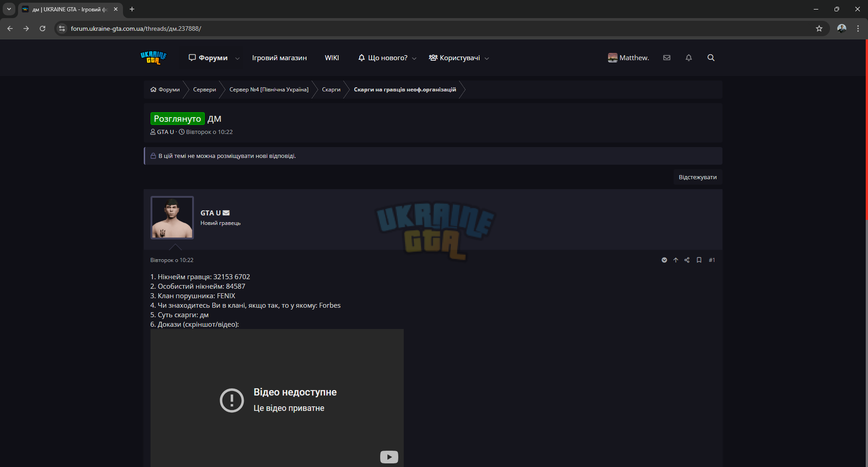Click the envelope icon next to GTA U
868x467 pixels.
(x=226, y=213)
